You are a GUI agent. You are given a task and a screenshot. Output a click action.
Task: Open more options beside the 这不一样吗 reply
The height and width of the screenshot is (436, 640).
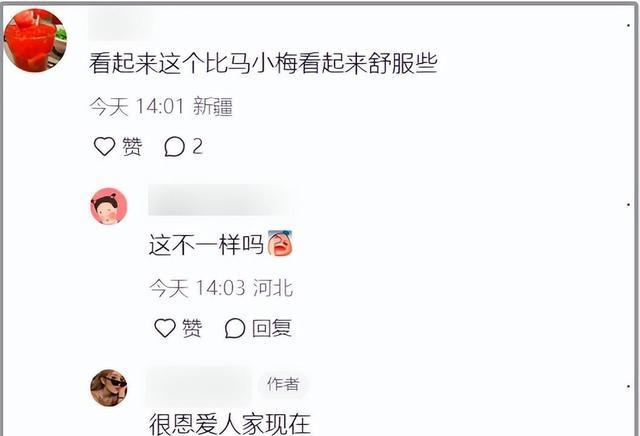point(628,205)
